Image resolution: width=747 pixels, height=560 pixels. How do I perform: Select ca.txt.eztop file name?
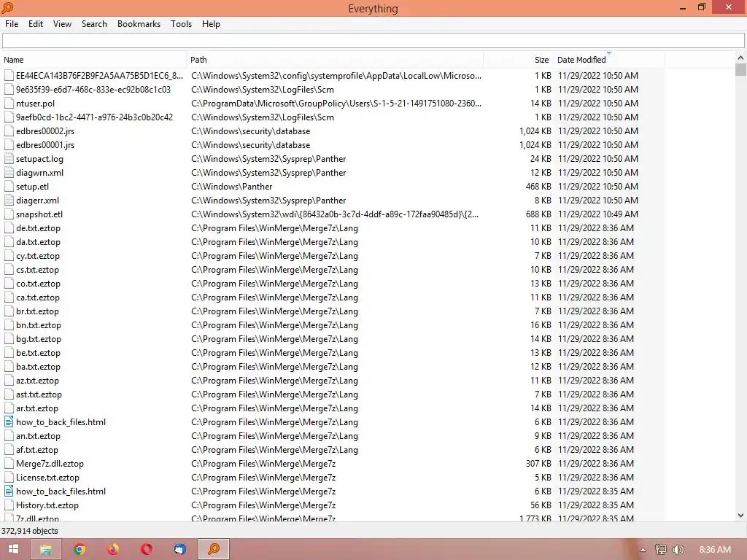pyautogui.click(x=38, y=297)
